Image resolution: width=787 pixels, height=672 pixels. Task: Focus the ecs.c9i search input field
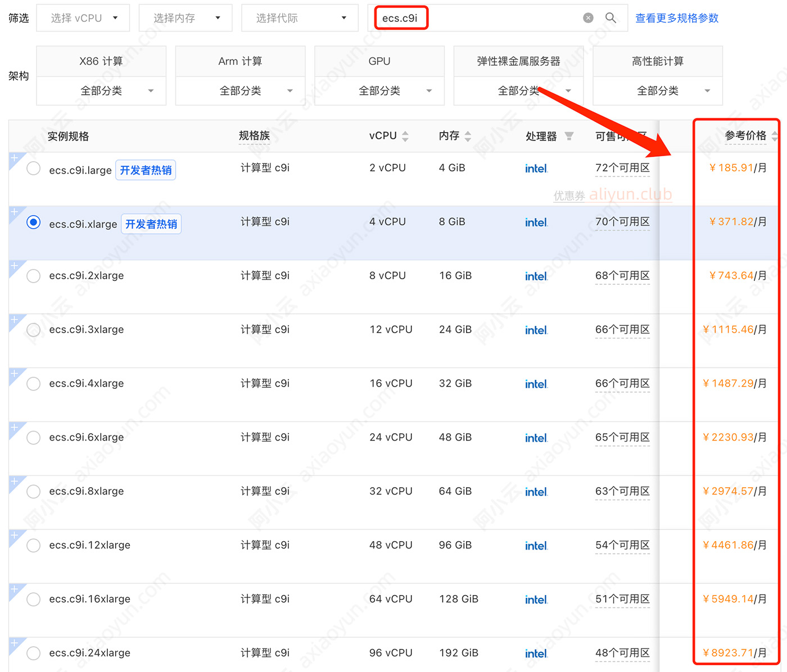pos(497,18)
